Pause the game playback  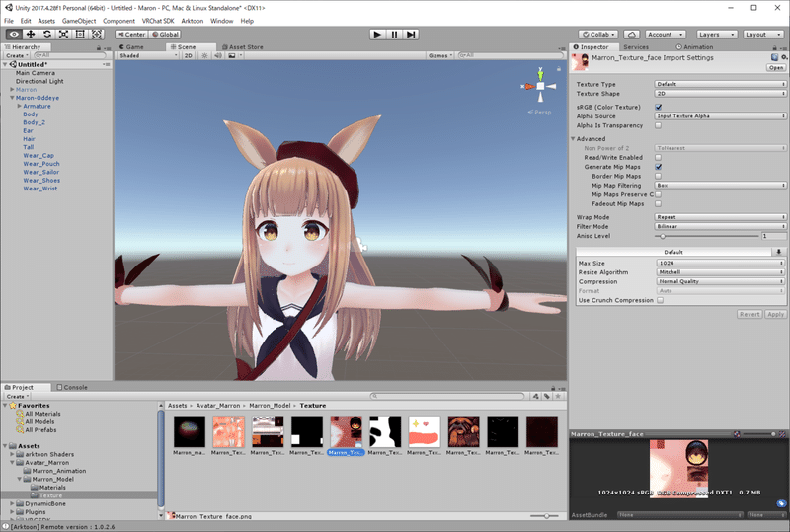pos(394,35)
